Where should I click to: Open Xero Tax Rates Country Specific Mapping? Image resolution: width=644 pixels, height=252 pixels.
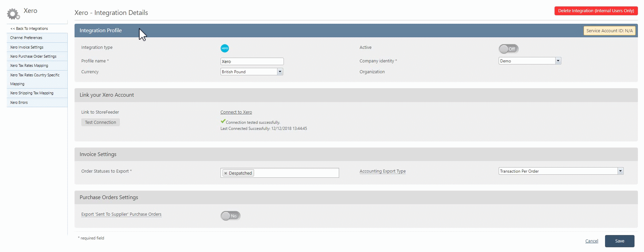coord(37,79)
